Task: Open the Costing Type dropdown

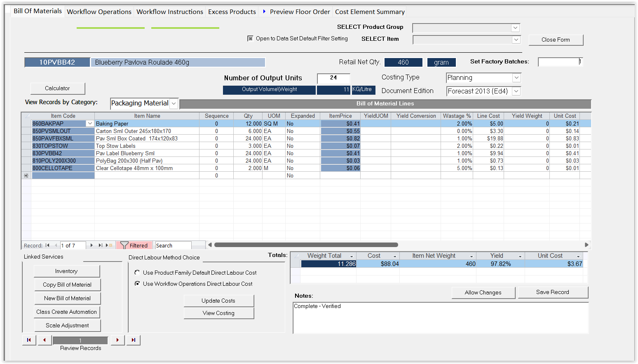Action: click(x=516, y=78)
